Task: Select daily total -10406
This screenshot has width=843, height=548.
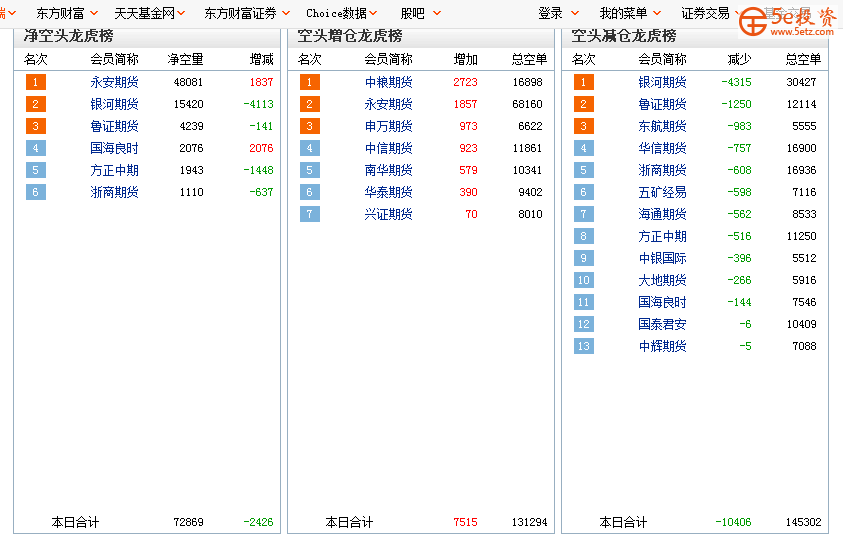Action: 733,522
